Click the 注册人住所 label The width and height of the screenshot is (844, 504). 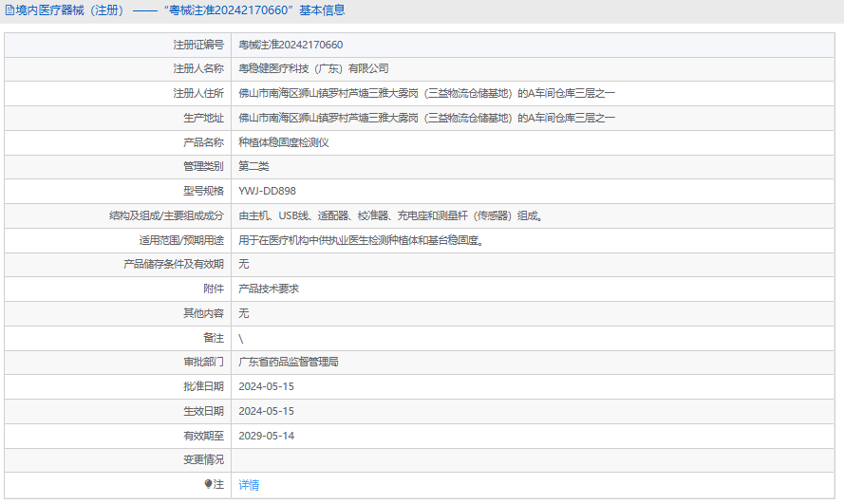(198, 94)
